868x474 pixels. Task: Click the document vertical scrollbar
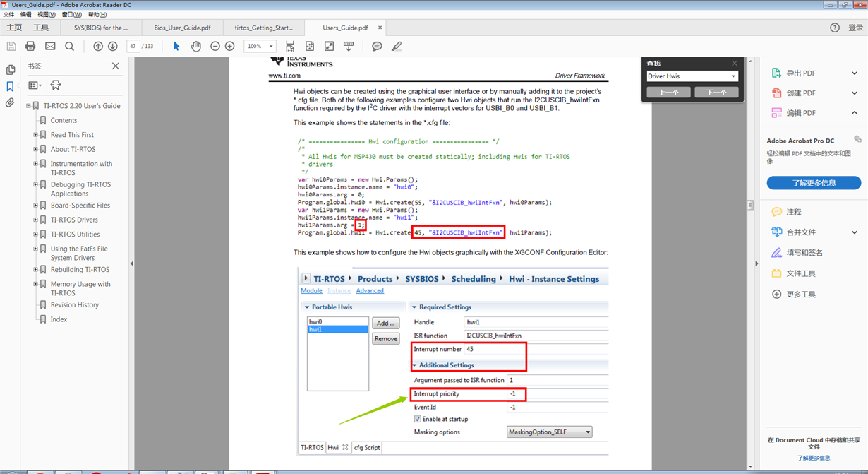point(750,205)
